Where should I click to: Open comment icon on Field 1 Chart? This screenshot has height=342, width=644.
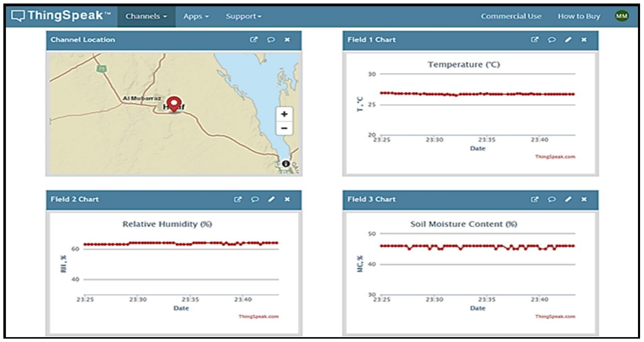click(x=552, y=40)
